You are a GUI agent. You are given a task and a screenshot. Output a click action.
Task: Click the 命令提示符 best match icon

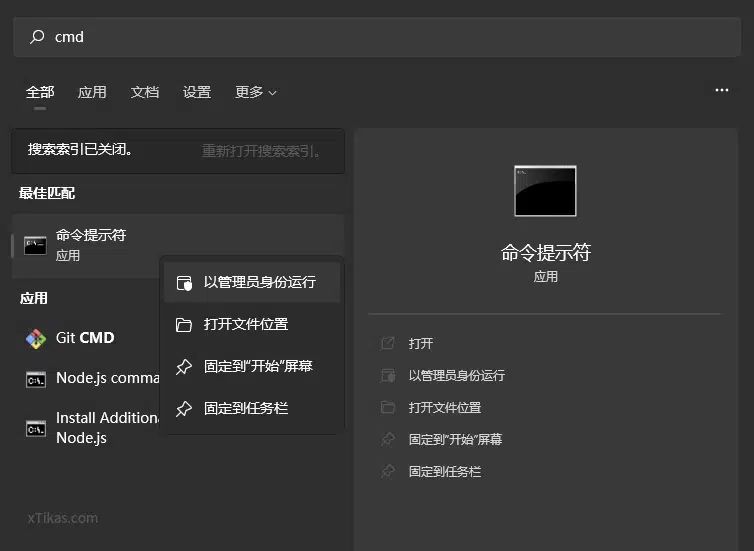pyautogui.click(x=36, y=246)
